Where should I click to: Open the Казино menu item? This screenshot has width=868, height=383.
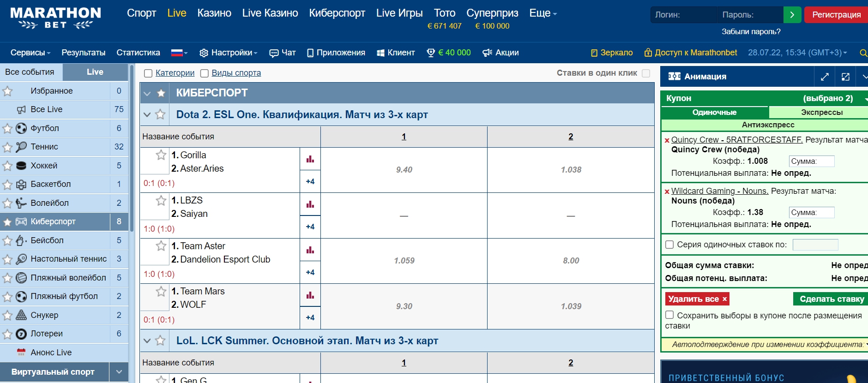pos(214,13)
